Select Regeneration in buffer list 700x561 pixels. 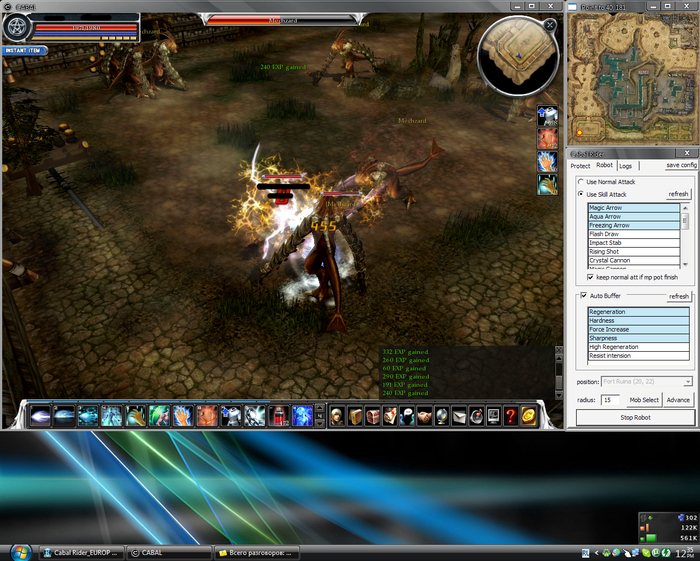pos(638,312)
